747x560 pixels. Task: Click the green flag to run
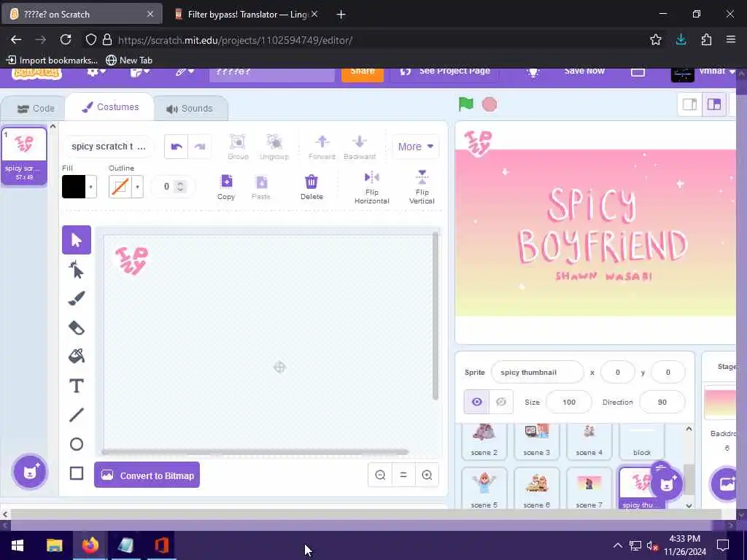[465, 104]
